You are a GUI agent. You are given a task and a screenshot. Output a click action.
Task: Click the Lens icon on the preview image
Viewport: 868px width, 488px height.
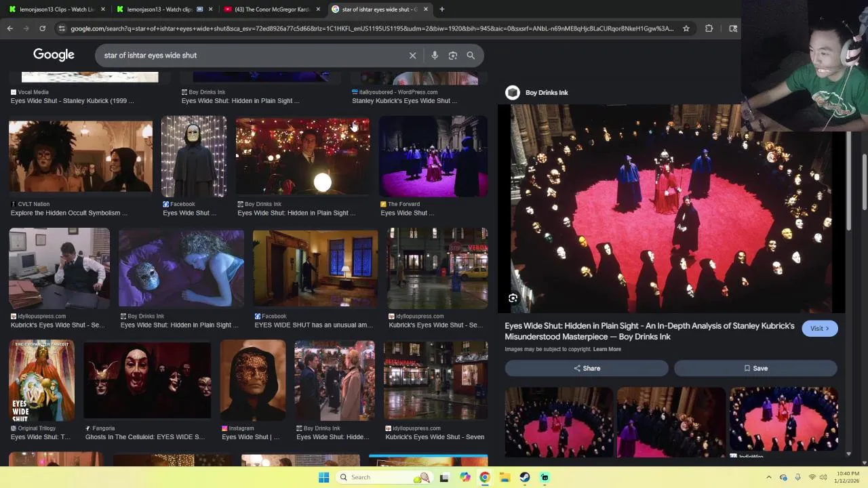[x=513, y=298]
